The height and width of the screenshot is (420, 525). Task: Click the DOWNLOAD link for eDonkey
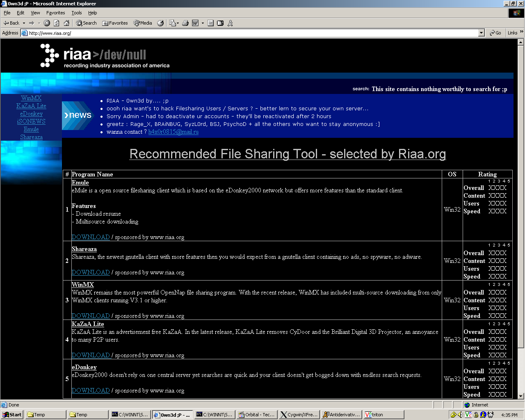point(91,390)
